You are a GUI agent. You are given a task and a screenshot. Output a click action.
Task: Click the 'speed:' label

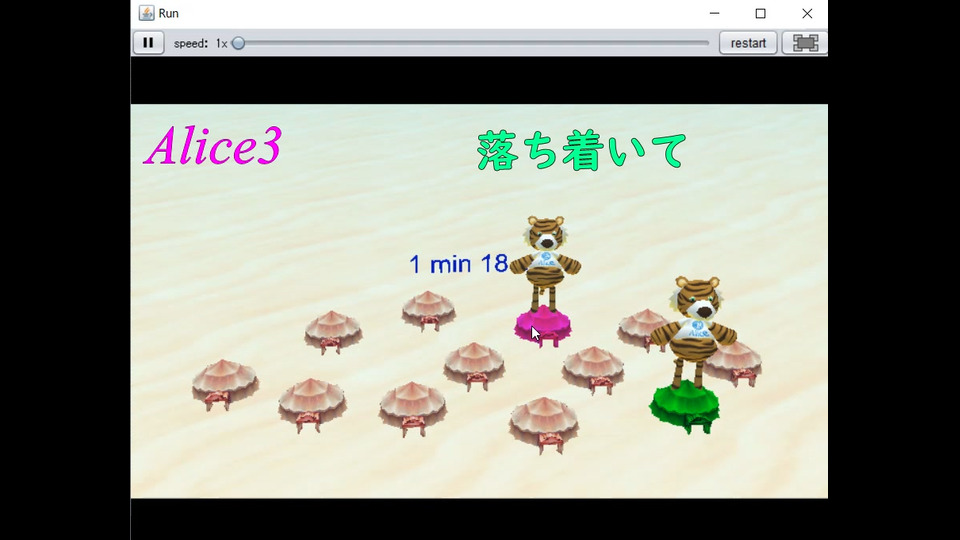pyautogui.click(x=191, y=43)
